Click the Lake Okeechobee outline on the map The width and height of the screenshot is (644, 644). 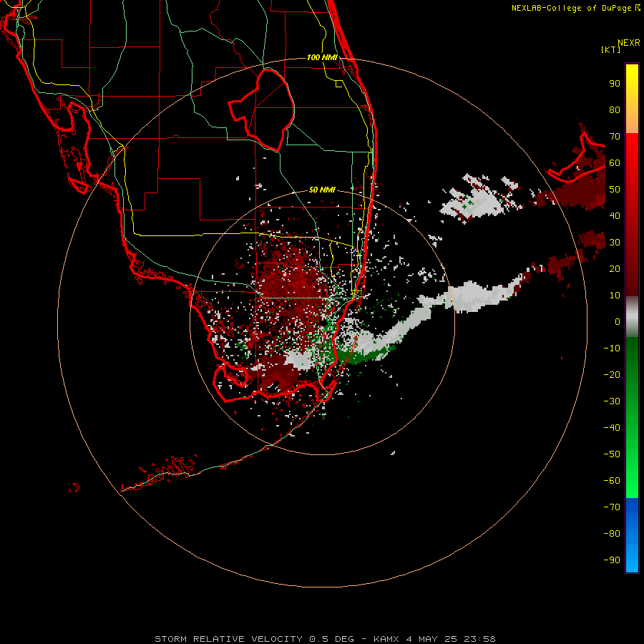tap(262, 110)
